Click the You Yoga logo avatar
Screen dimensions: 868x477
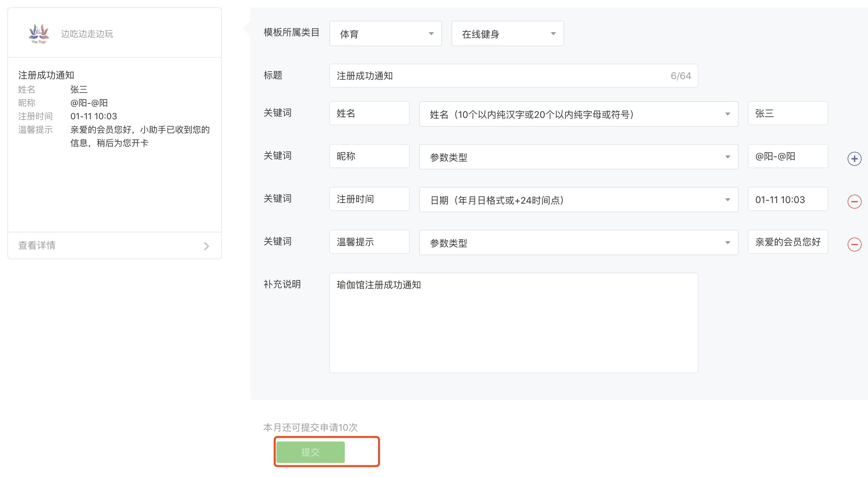click(x=39, y=33)
